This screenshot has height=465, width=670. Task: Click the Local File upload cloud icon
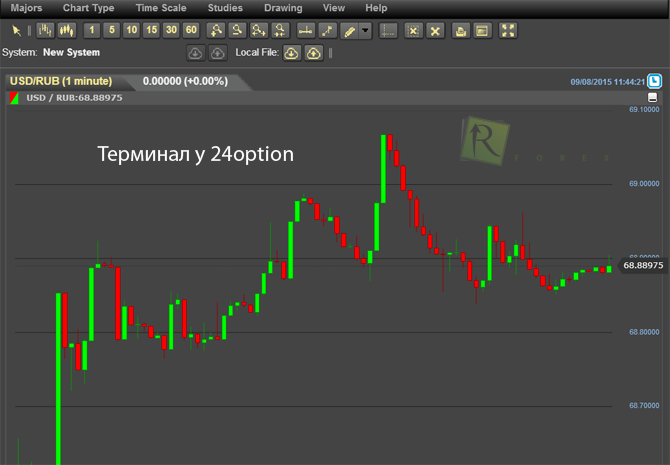pyautogui.click(x=314, y=53)
